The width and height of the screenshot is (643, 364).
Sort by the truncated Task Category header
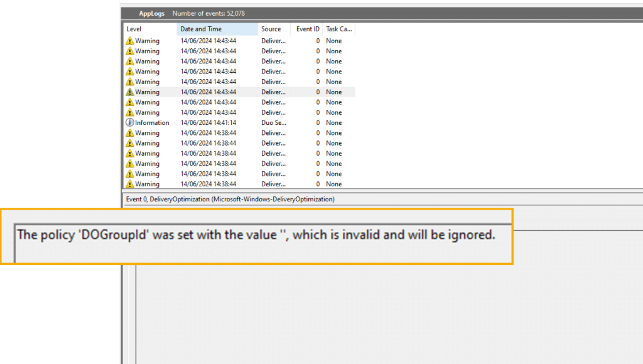pyautogui.click(x=338, y=29)
